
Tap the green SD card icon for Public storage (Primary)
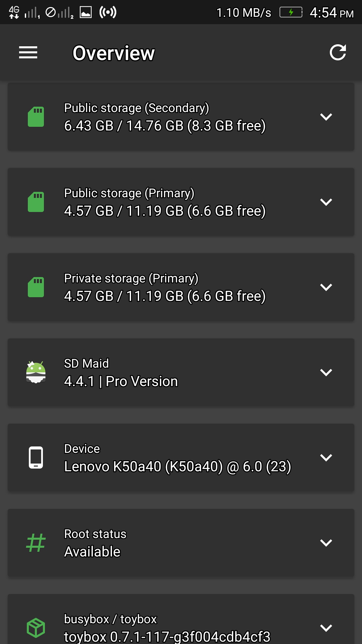pyautogui.click(x=36, y=202)
